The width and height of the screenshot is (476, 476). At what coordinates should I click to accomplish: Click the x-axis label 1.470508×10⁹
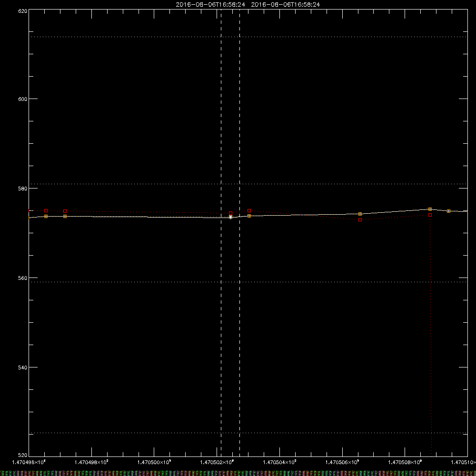click(405, 462)
